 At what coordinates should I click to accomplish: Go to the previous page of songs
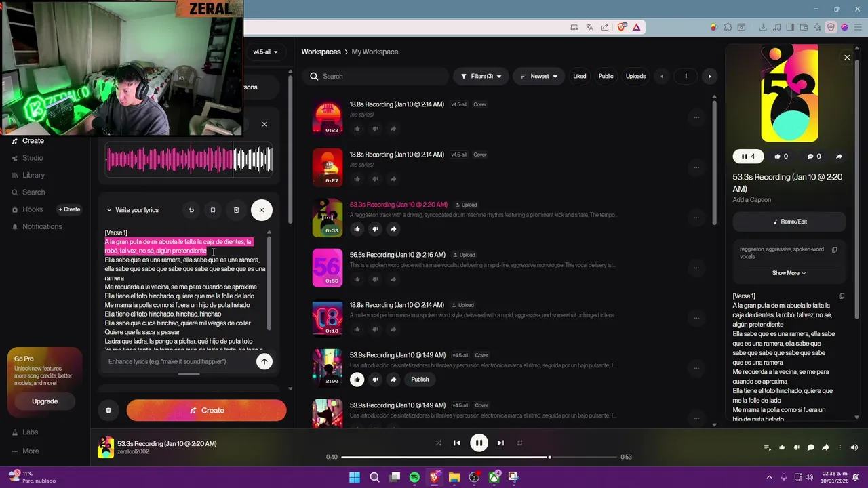[x=662, y=77]
